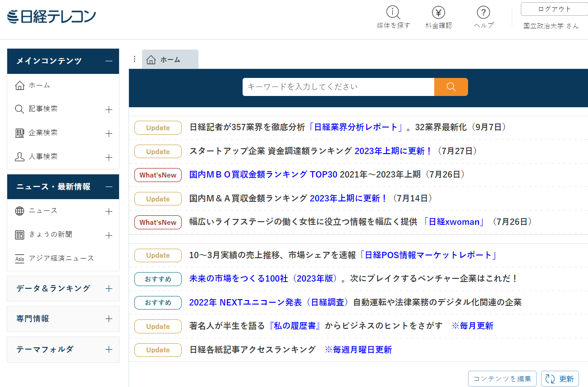Open 記事検索 sidebar item

click(x=43, y=109)
